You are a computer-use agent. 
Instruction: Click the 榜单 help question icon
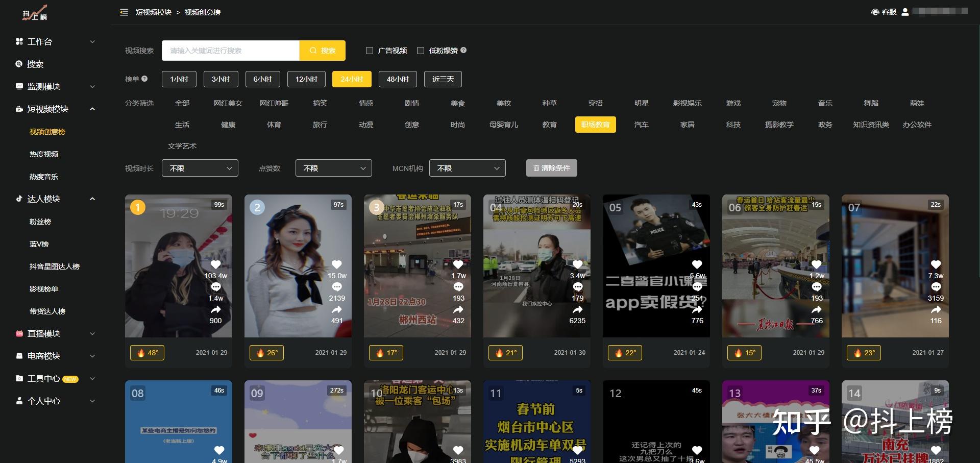144,79
